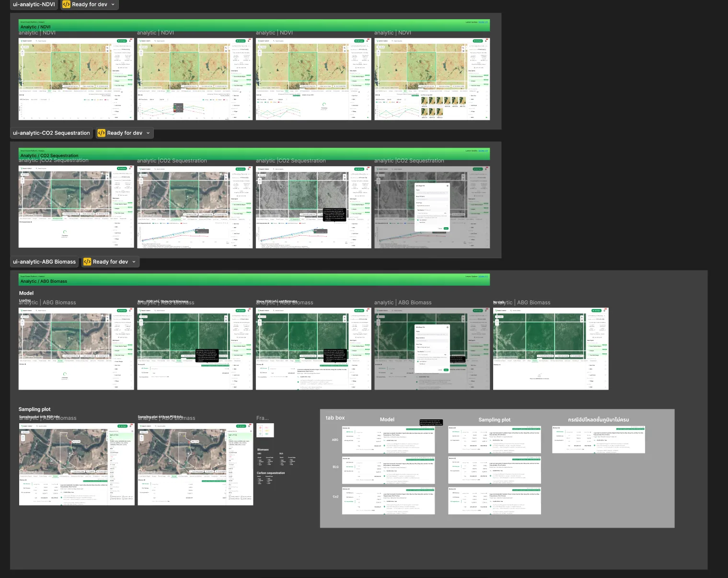Select the Sampling plot ABG card in tab box
This screenshot has height=578, width=728.
click(495, 439)
